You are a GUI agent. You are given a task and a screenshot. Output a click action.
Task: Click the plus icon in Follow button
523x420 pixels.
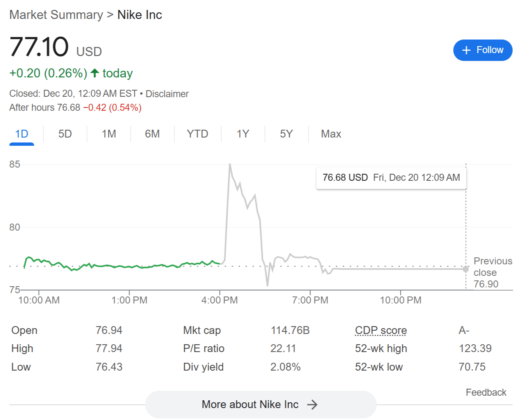pos(466,50)
